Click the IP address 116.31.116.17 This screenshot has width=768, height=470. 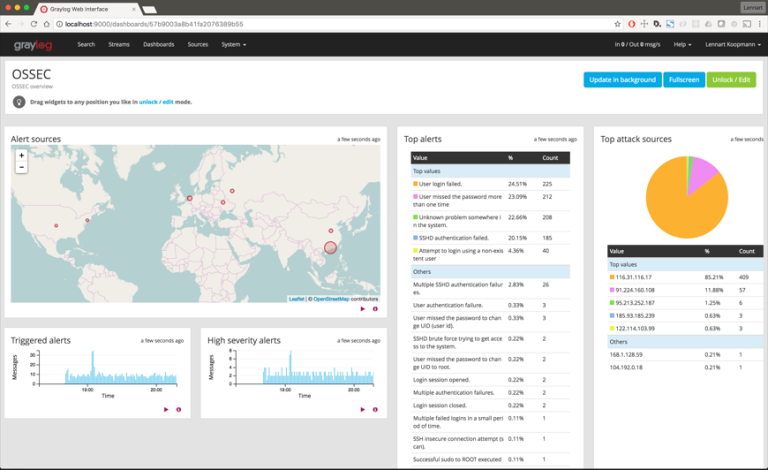pos(633,278)
